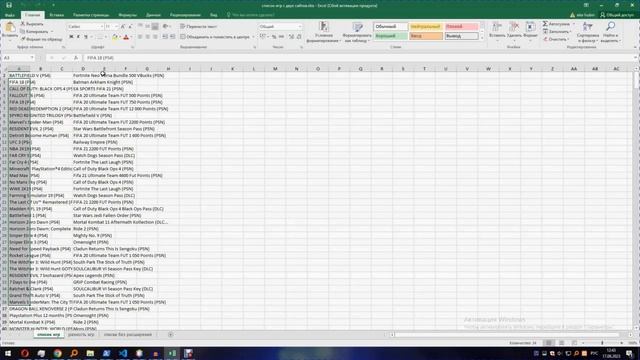This screenshot has height=360, width=640.
Task: Center text horizontally
Action: 147,37
